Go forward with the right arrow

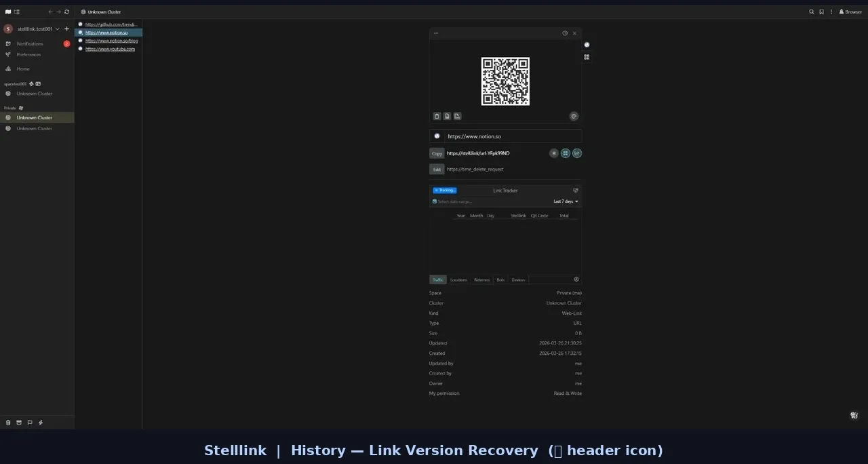click(x=58, y=12)
